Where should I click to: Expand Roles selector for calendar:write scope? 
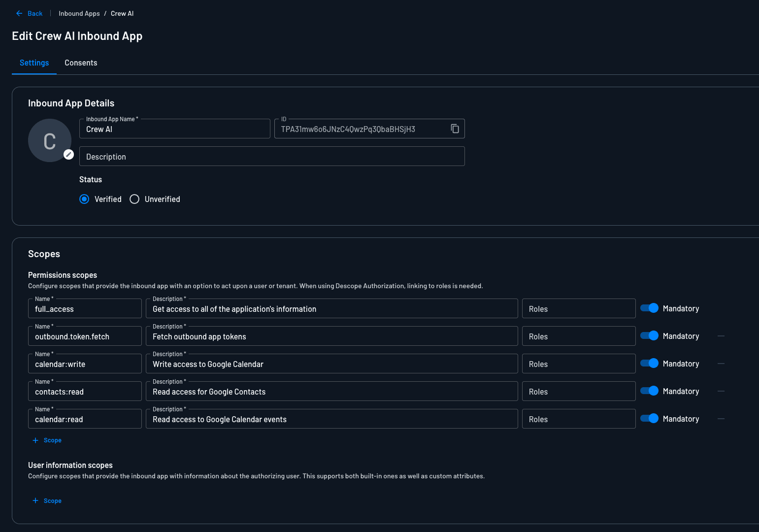point(578,364)
